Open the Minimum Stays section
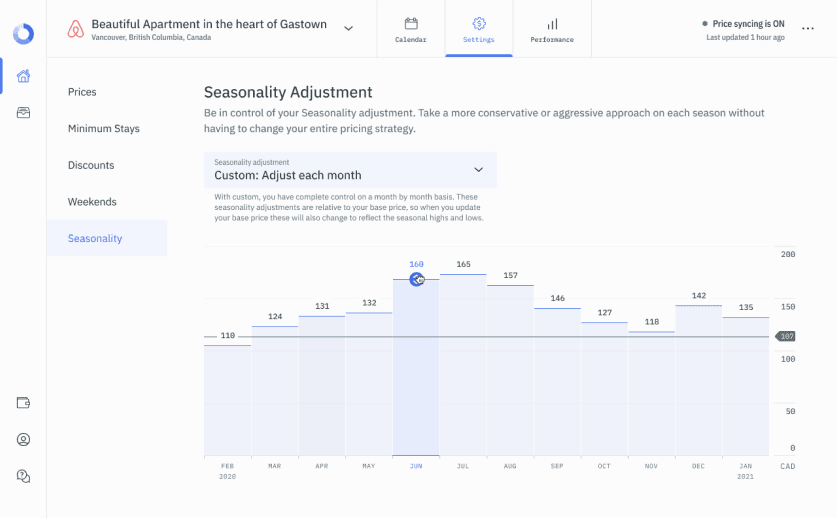837x518 pixels. [x=104, y=129]
